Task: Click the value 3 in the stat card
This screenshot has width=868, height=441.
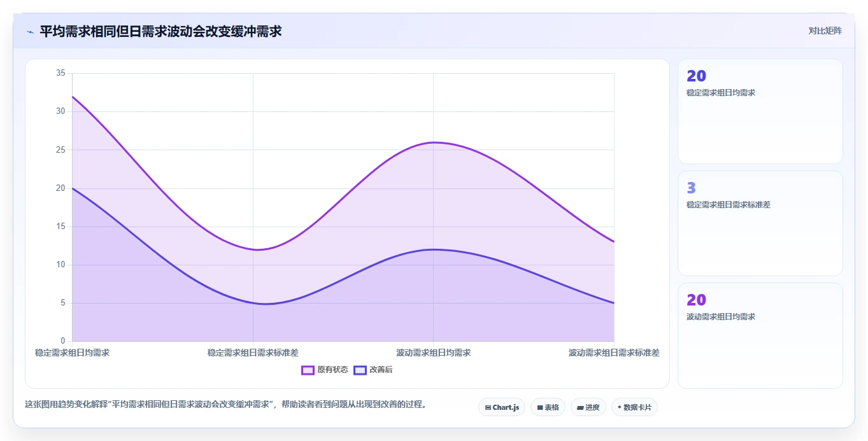Action: coord(692,188)
